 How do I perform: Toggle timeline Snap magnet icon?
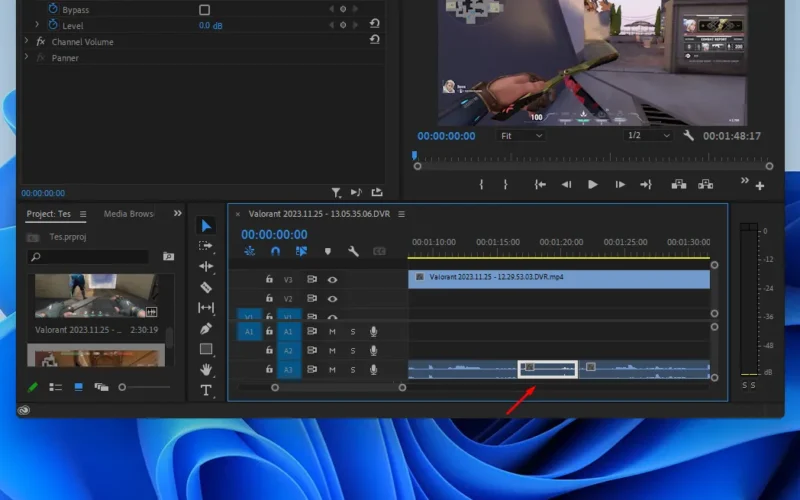tap(276, 251)
